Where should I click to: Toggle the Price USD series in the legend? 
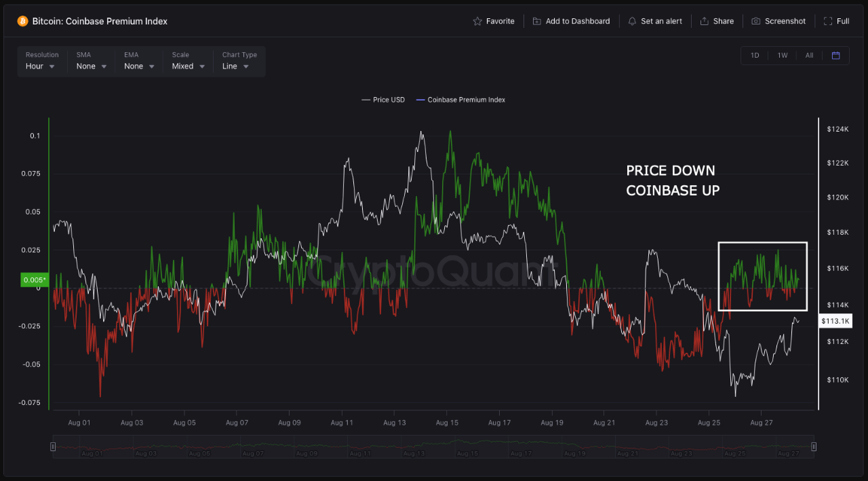382,100
